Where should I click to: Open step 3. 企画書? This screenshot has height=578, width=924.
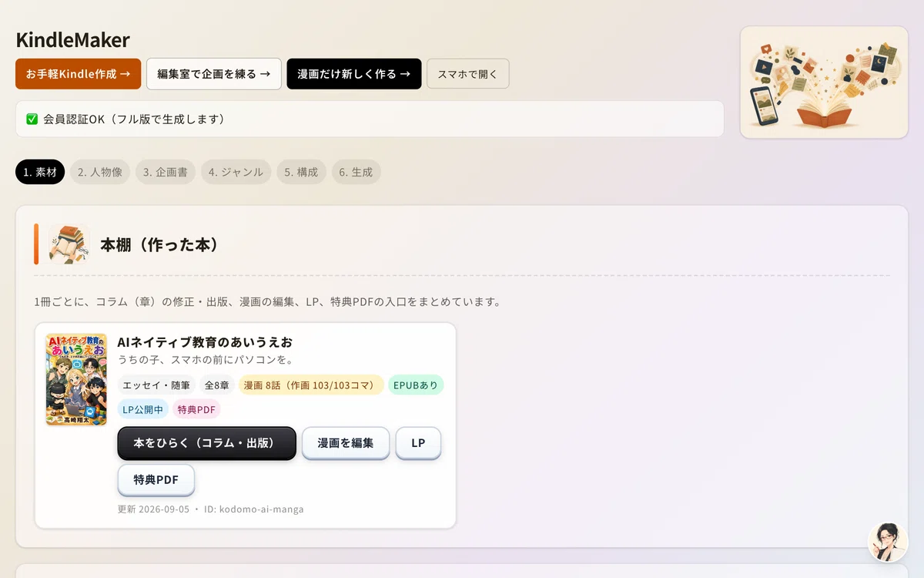coord(166,172)
